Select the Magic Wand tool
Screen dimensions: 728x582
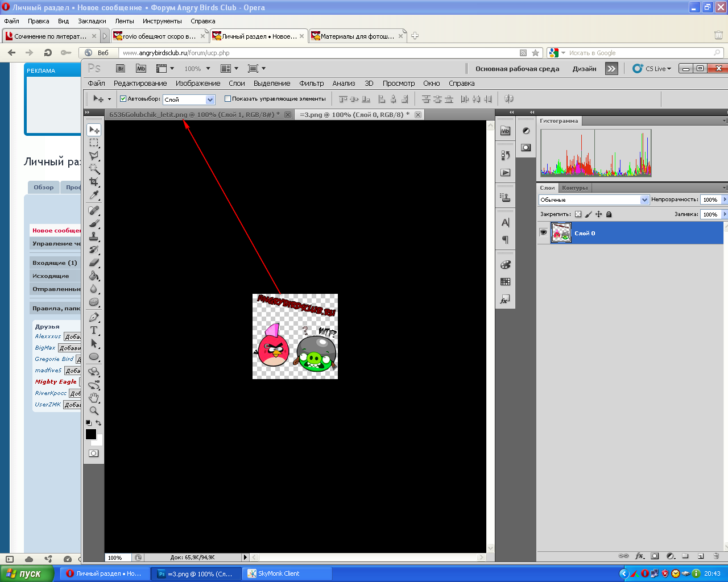point(94,168)
